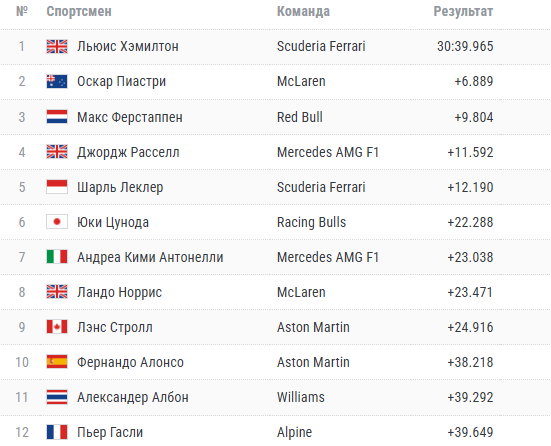Click the French flag beside Пьер Гасли
Screen dimensions: 551x446
[57, 432]
